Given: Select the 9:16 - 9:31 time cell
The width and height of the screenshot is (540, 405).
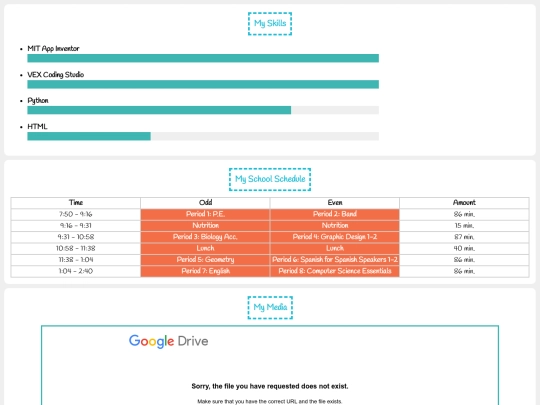Looking at the screenshot, I should [x=76, y=226].
